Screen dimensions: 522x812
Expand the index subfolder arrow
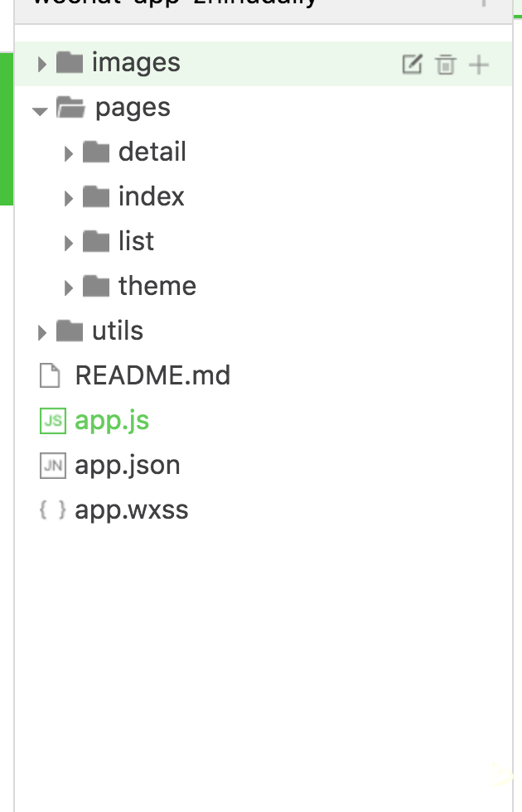point(69,198)
